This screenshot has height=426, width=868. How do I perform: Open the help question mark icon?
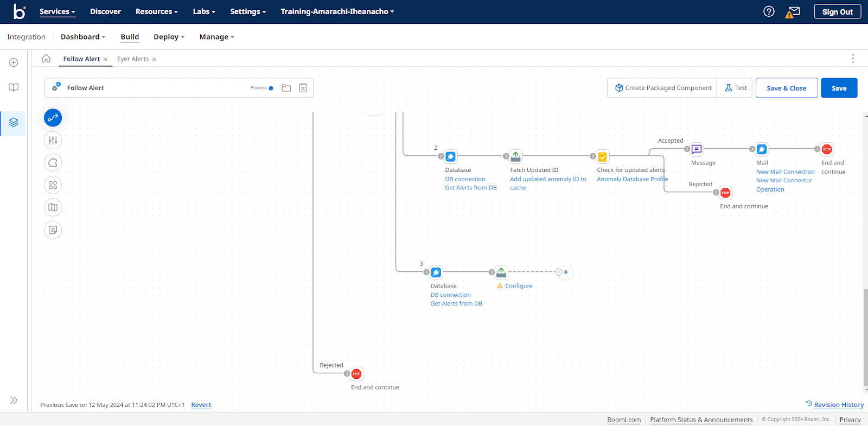(x=769, y=11)
